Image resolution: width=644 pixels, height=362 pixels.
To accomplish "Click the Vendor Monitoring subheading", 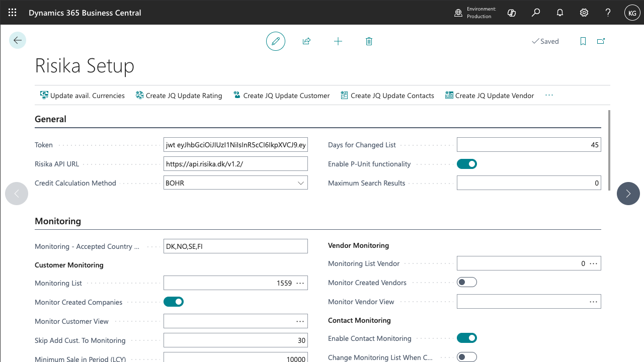I will [x=358, y=245].
